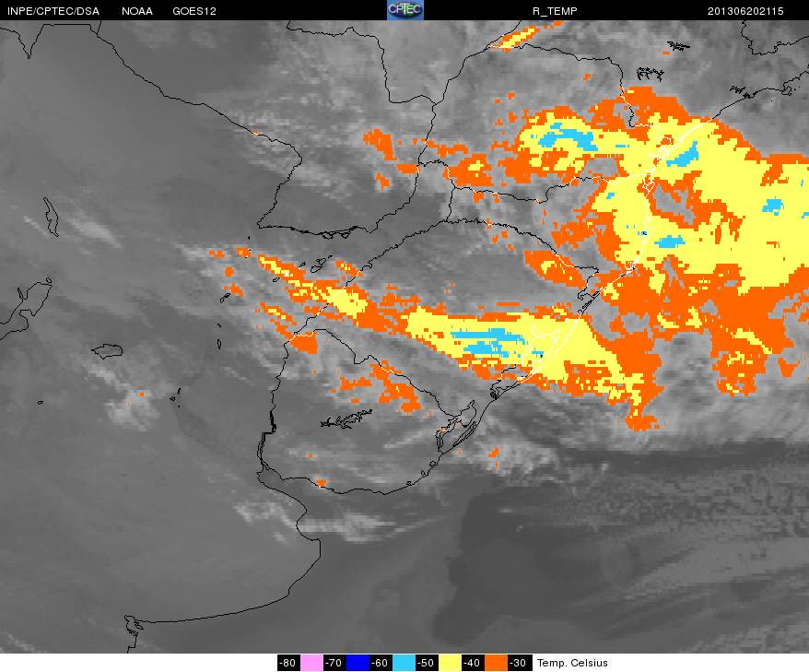The height and width of the screenshot is (672, 809).
Task: Click the -70 legend value
Action: point(334,663)
